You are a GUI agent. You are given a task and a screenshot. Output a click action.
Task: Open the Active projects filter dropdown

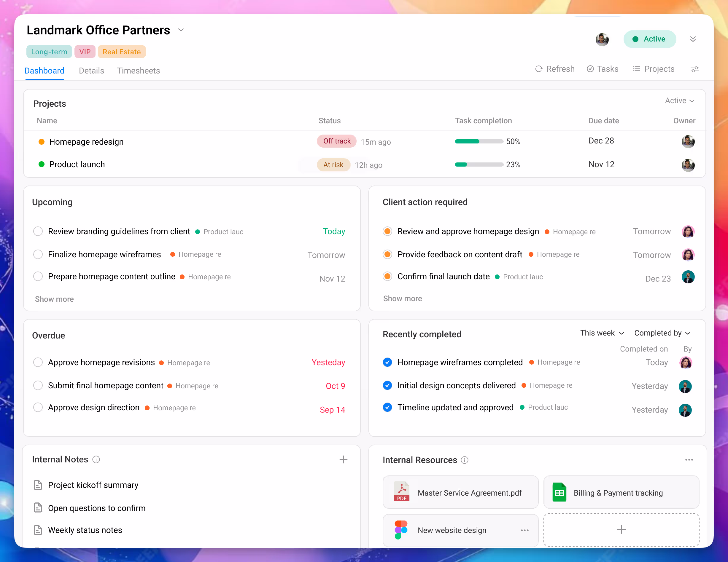point(679,100)
